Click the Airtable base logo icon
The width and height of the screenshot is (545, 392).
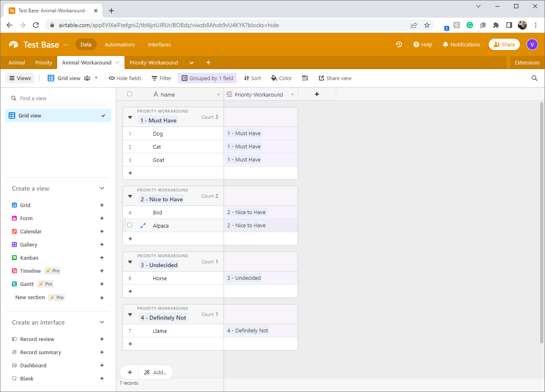(x=14, y=44)
